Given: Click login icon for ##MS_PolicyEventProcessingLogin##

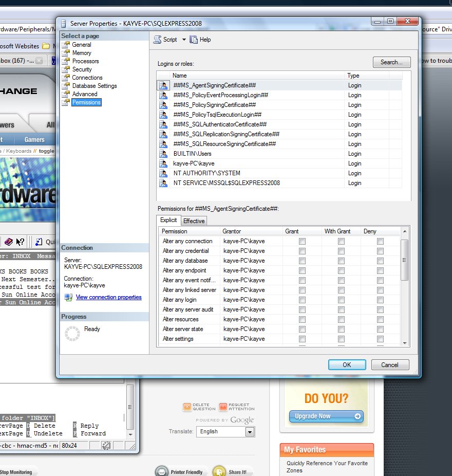Looking at the screenshot, I should (x=163, y=95).
